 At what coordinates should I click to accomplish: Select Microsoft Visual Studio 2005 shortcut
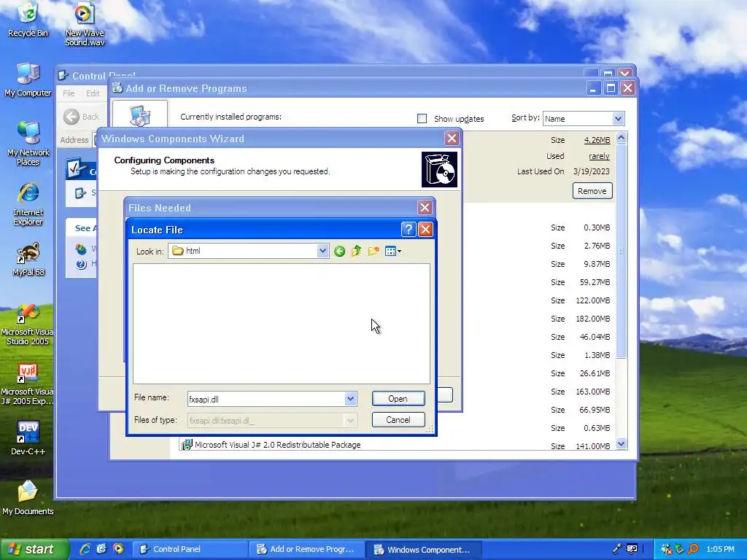coord(27,324)
